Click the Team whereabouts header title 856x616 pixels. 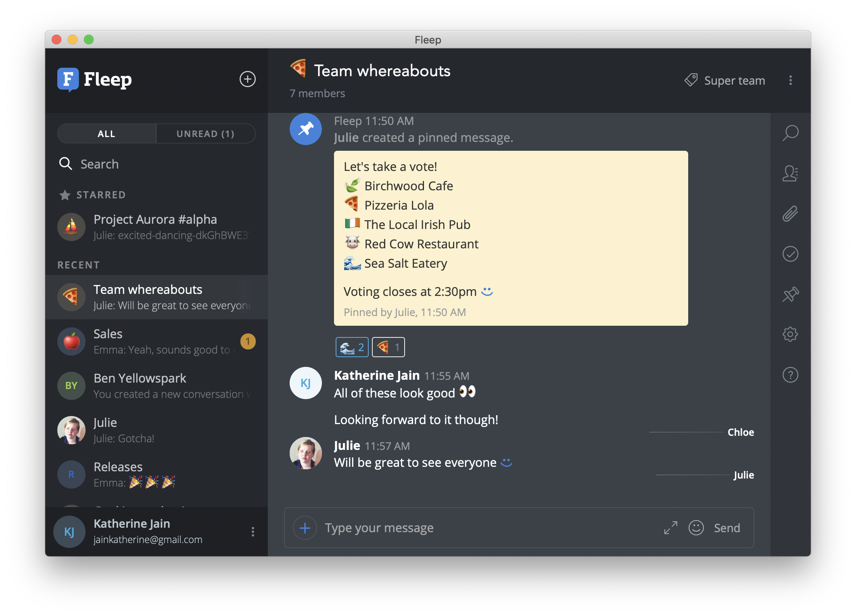pyautogui.click(x=382, y=71)
